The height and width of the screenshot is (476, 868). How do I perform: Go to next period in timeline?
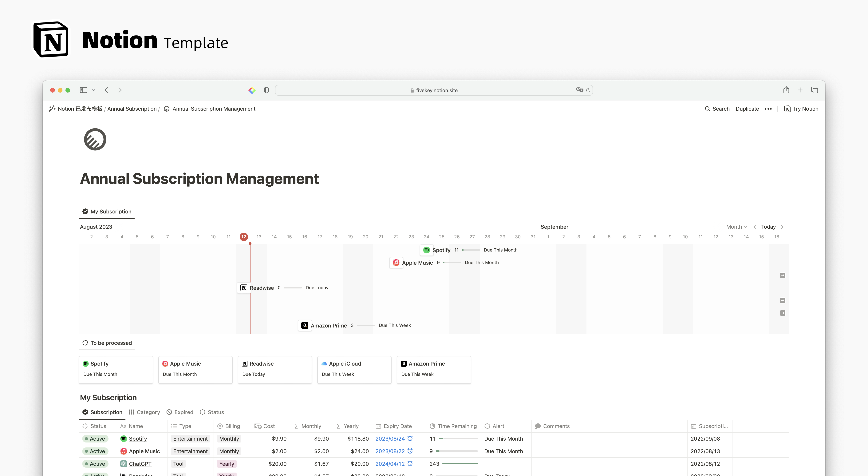click(782, 227)
